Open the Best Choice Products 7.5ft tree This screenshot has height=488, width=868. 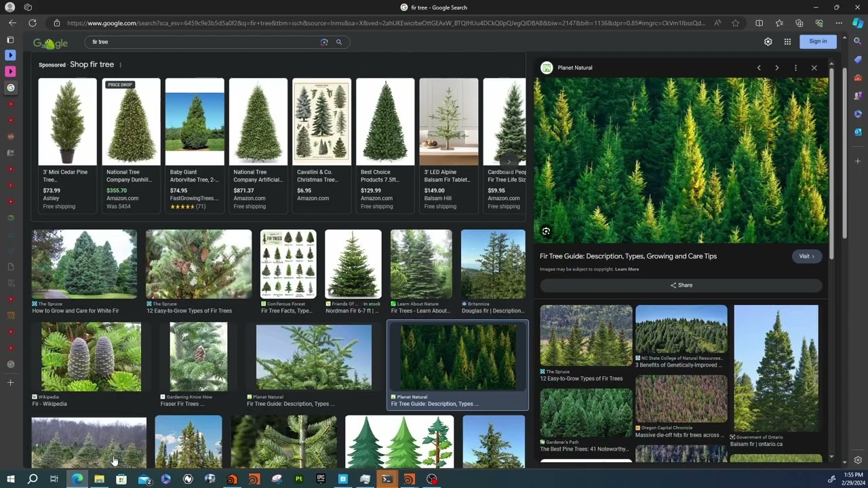point(385,145)
